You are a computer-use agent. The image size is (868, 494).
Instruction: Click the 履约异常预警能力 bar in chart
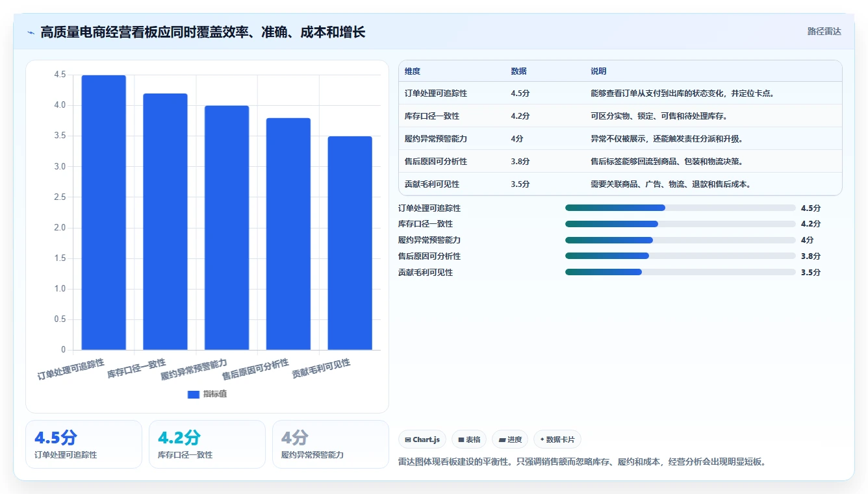pyautogui.click(x=227, y=228)
